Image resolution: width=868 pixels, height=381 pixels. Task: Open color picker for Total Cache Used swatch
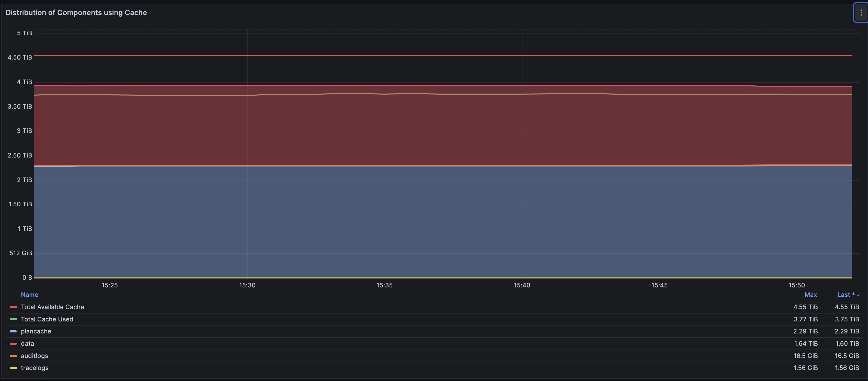(13, 319)
